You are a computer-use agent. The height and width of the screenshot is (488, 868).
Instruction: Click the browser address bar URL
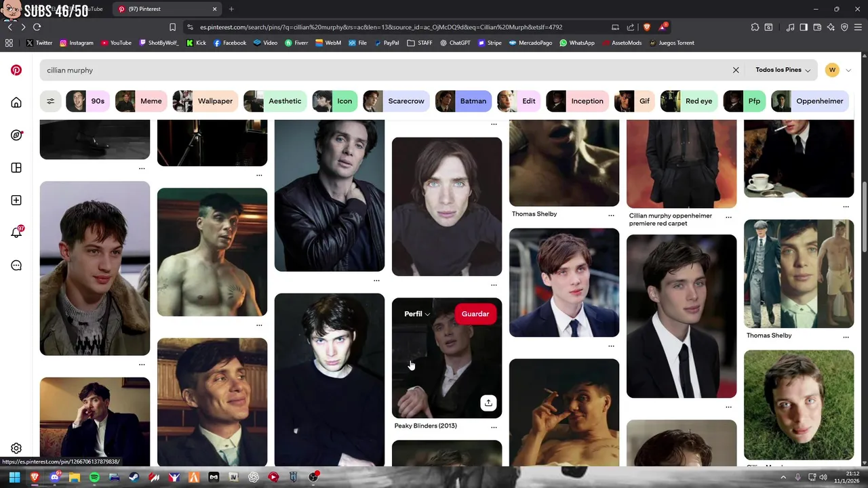(x=380, y=27)
